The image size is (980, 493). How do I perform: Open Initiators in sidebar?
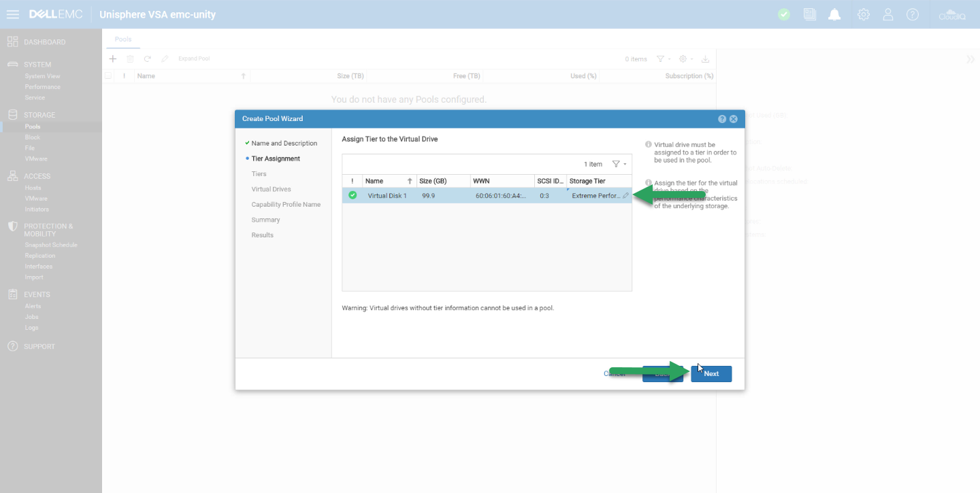[37, 209]
